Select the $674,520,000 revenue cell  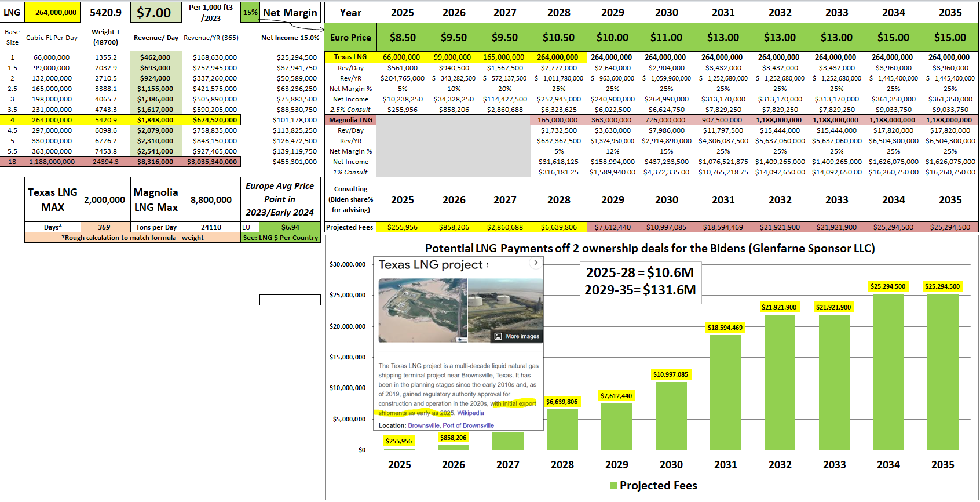coord(211,120)
